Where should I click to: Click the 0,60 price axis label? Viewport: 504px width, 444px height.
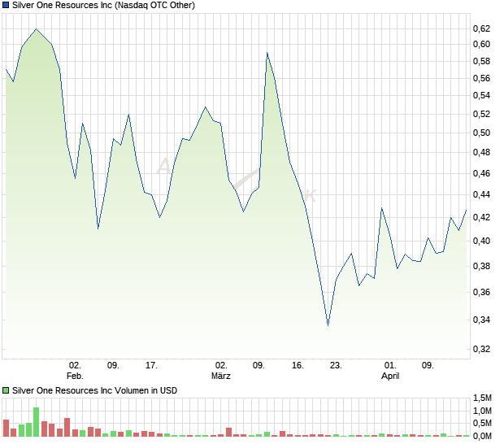(481, 44)
